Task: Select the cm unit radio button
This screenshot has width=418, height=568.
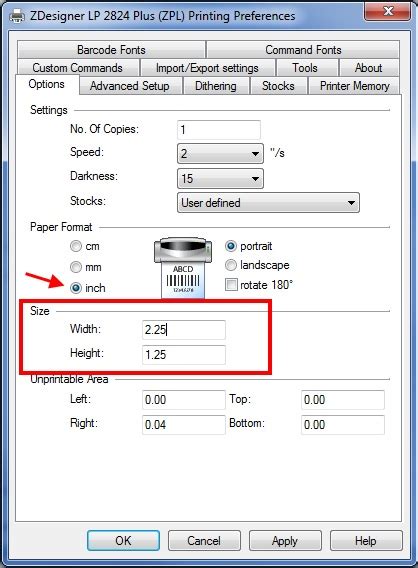Action: pos(76,246)
